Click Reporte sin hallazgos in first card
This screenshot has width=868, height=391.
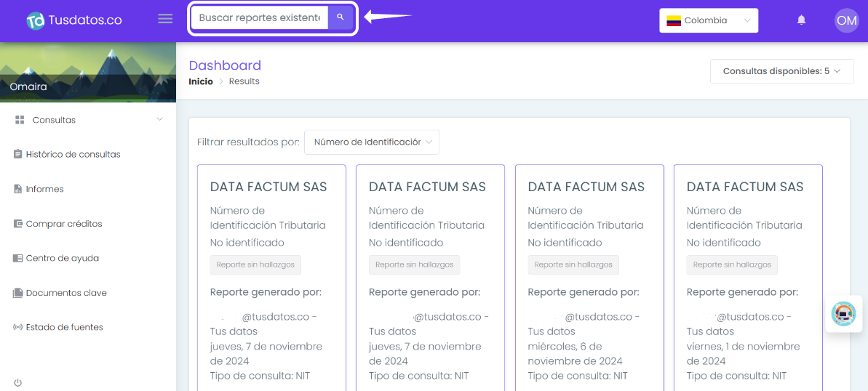tap(256, 265)
